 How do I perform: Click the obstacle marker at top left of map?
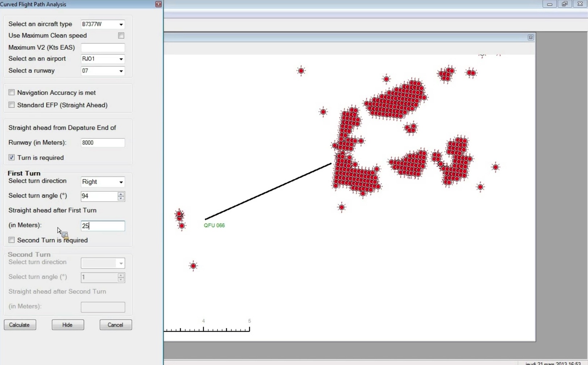click(301, 71)
